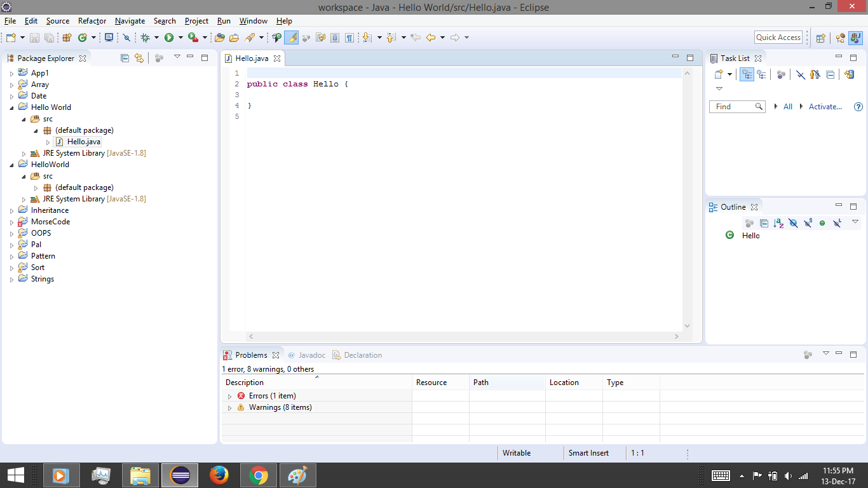The image size is (868, 488).
Task: Expand Warnings (8 items) in Problems
Action: [x=229, y=408]
